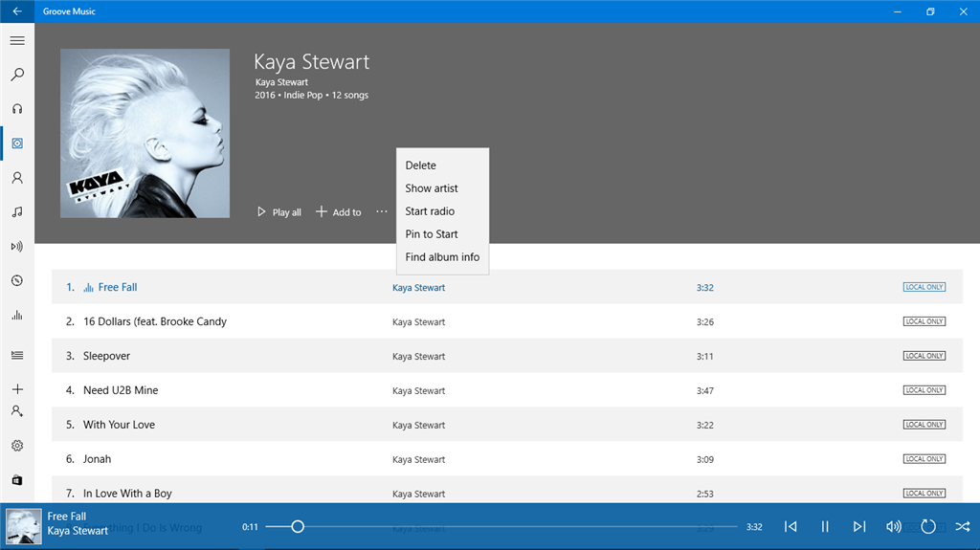Select the Sleepover track
The width and height of the screenshot is (980, 550).
tap(507, 356)
